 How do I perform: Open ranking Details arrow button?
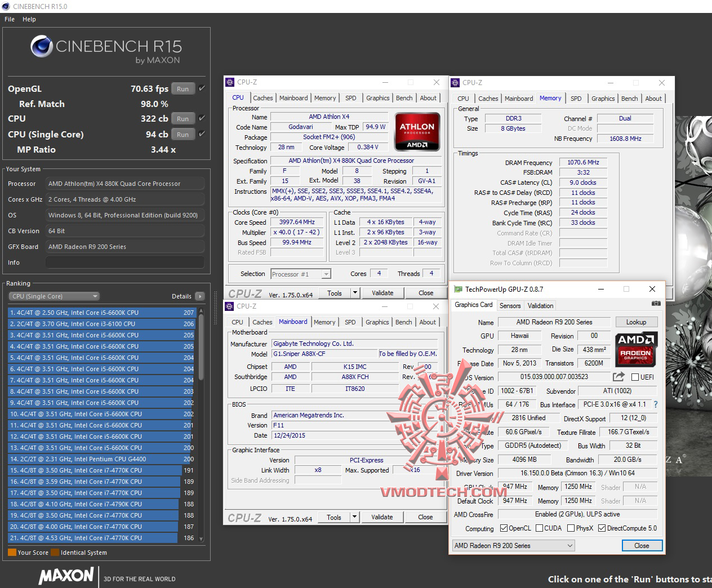[199, 296]
